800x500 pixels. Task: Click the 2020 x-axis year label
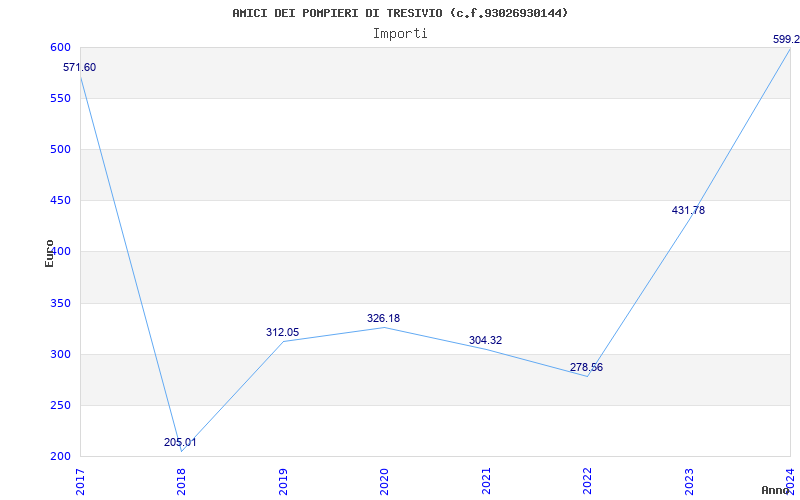(x=384, y=481)
